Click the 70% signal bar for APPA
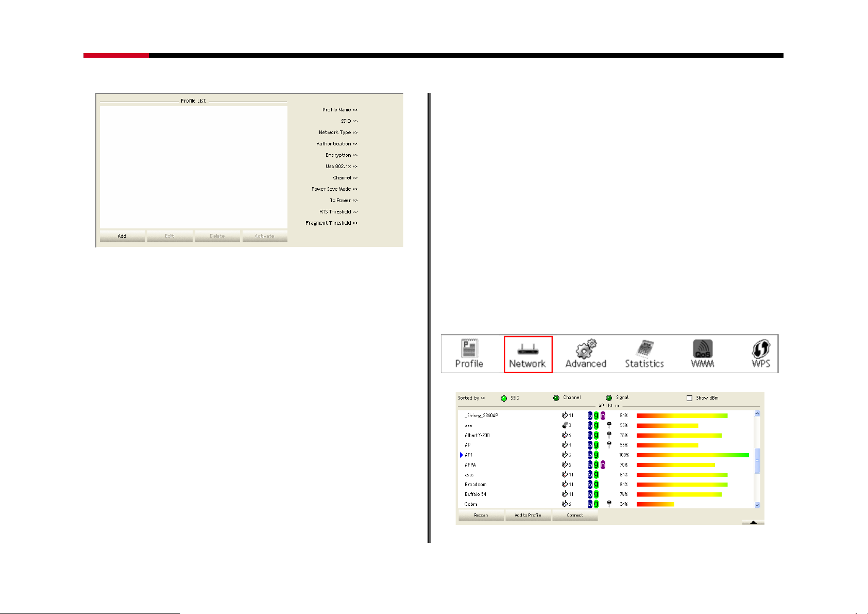This screenshot has width=868, height=614. click(x=676, y=464)
